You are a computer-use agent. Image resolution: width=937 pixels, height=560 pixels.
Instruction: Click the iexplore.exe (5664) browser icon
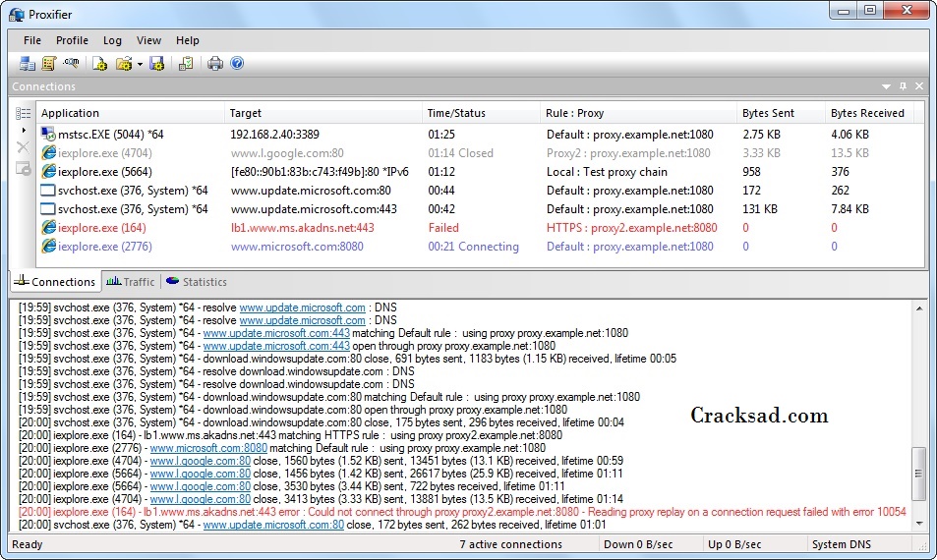tap(48, 171)
